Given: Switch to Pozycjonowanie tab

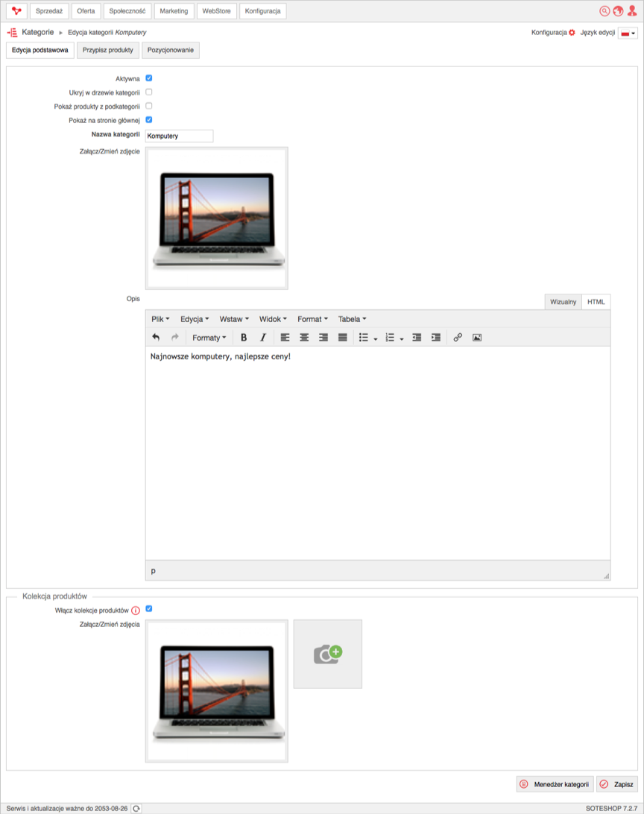Looking at the screenshot, I should pos(170,51).
